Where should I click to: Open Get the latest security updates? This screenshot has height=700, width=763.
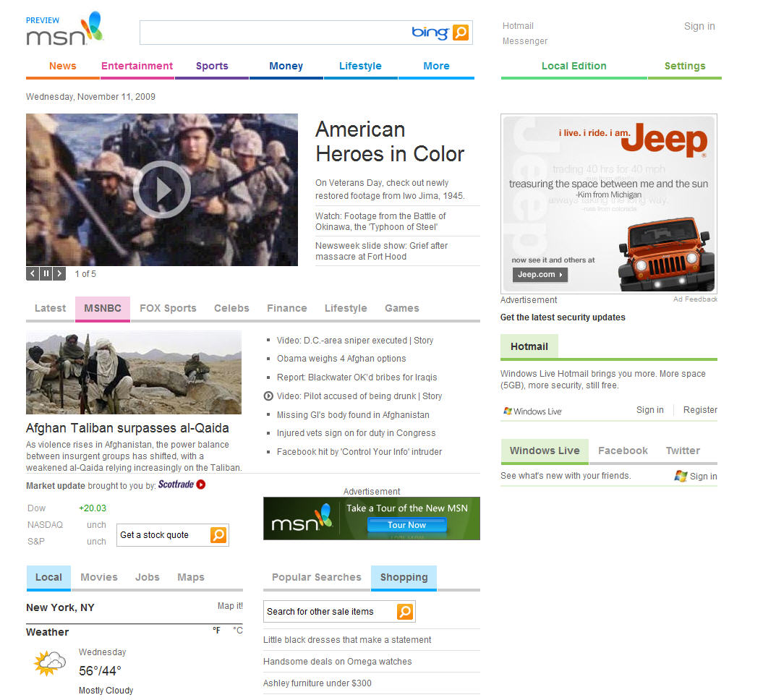(x=563, y=317)
